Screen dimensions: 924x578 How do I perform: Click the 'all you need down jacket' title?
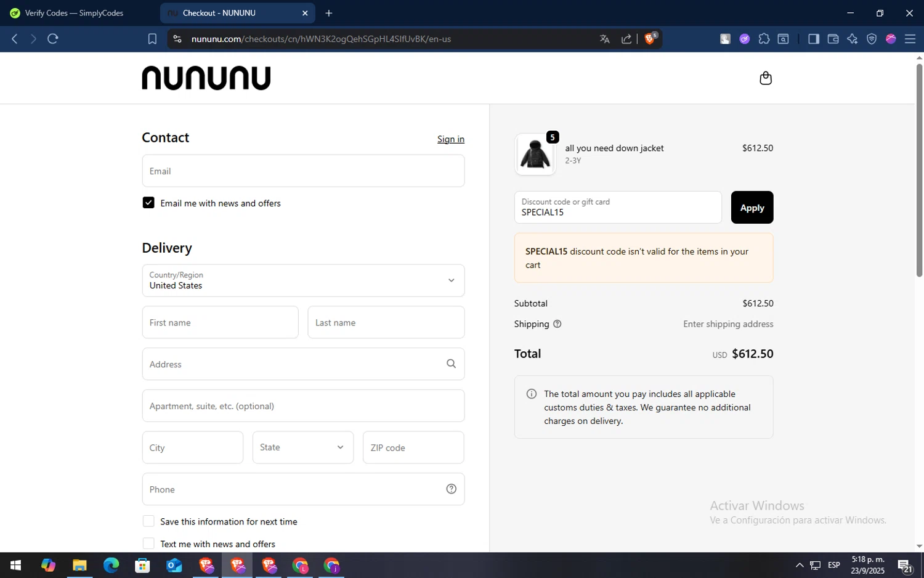pos(614,148)
